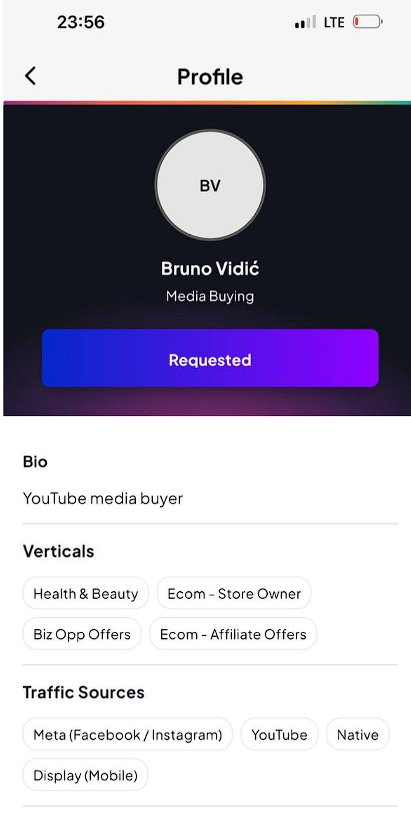This screenshot has width=411, height=834.
Task: Select the Native traffic source chip
Action: [x=358, y=734]
